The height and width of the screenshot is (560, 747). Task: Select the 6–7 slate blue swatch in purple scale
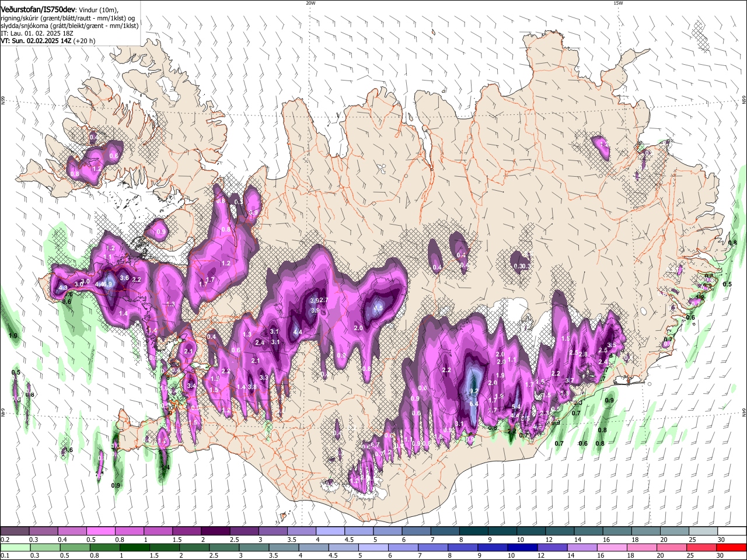(416, 531)
